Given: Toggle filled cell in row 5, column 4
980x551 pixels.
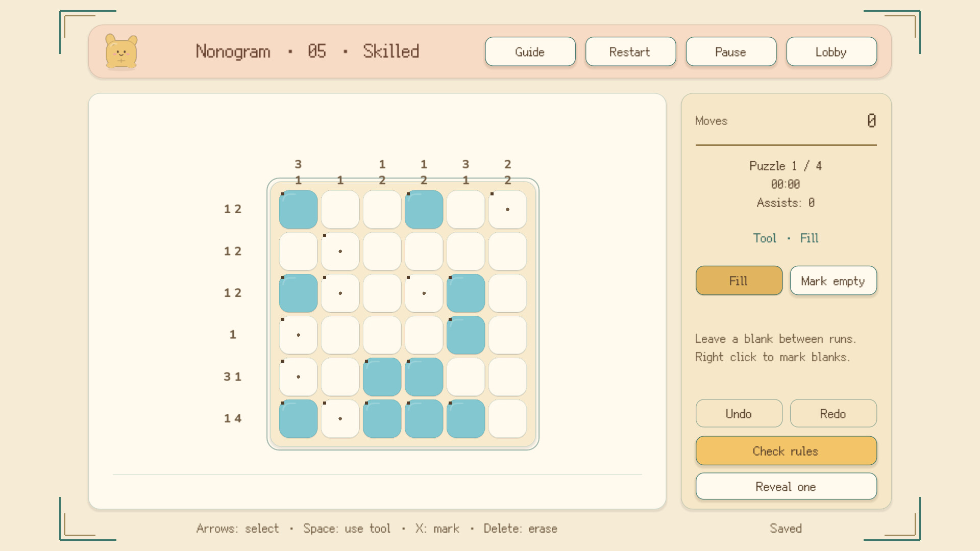Looking at the screenshot, I should tap(424, 377).
